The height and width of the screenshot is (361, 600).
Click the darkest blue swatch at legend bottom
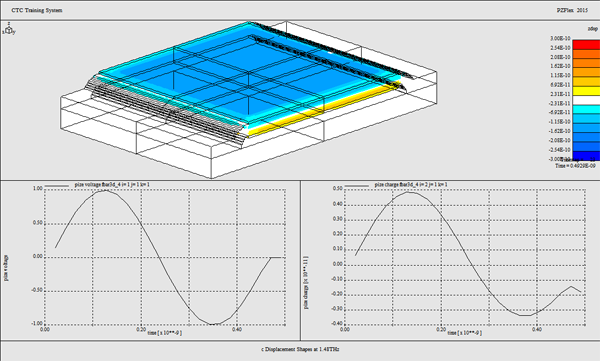[x=586, y=156]
